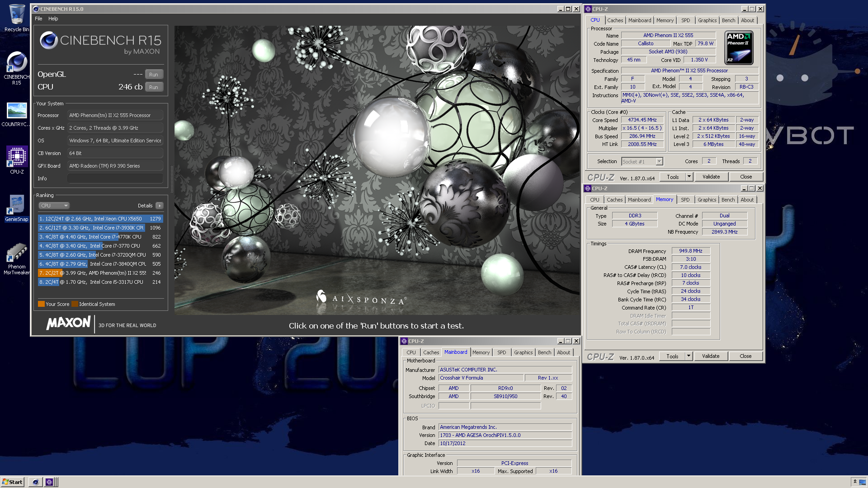Run the OpenGL benchmark
This screenshot has height=488, width=868.
click(x=154, y=75)
